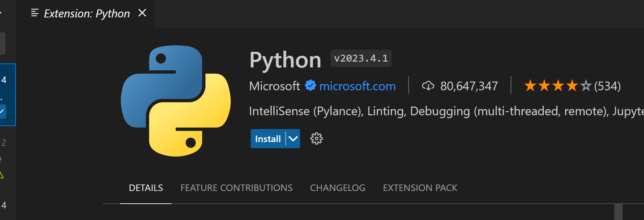Close the Extension: Python tab
The width and height of the screenshot is (644, 220).
point(142,13)
